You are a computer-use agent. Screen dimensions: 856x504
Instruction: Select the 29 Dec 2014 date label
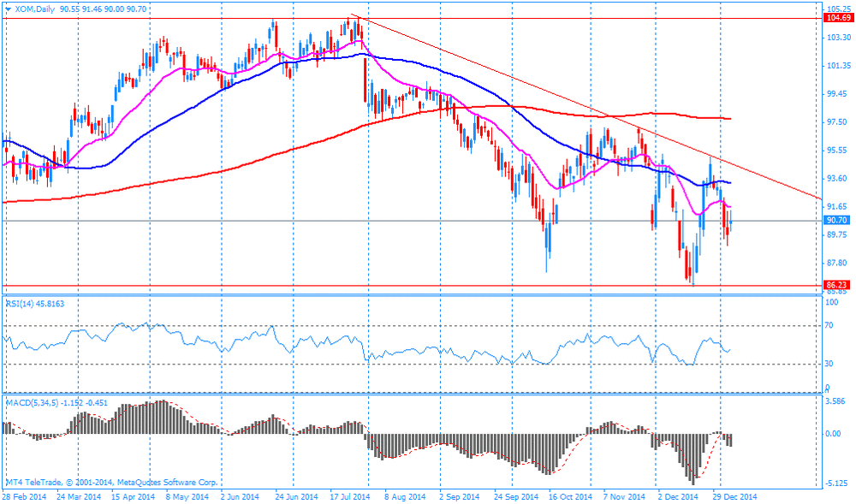coord(734,496)
